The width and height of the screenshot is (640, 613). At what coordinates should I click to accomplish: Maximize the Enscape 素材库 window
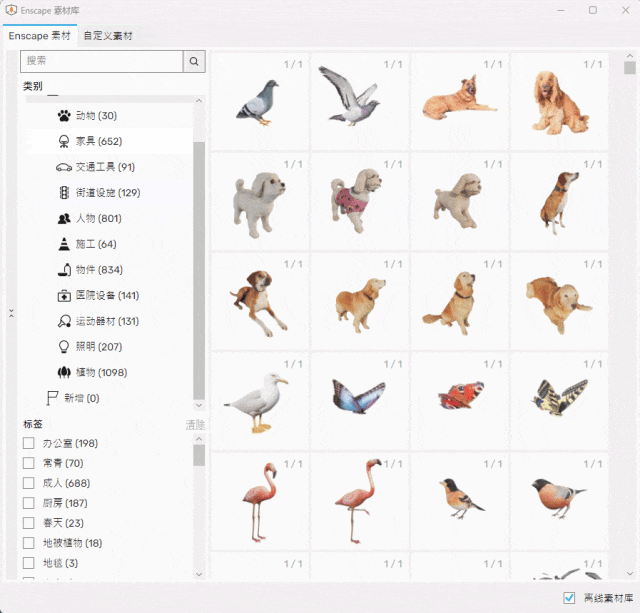pos(593,10)
